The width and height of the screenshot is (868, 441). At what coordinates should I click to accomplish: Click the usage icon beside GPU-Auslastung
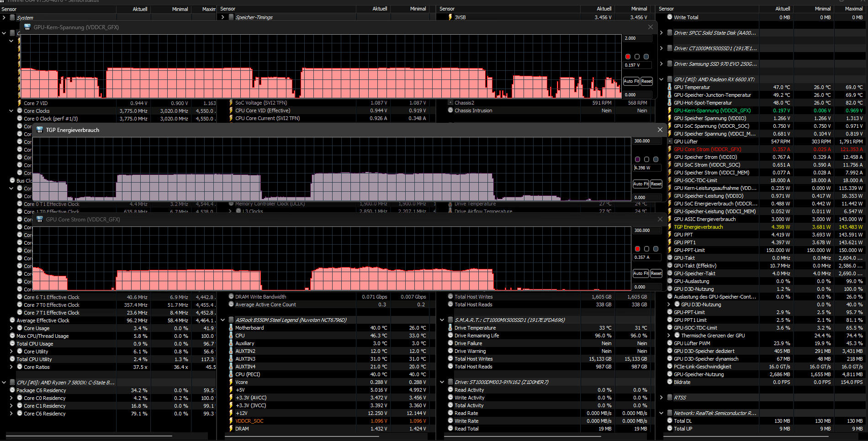click(x=670, y=281)
